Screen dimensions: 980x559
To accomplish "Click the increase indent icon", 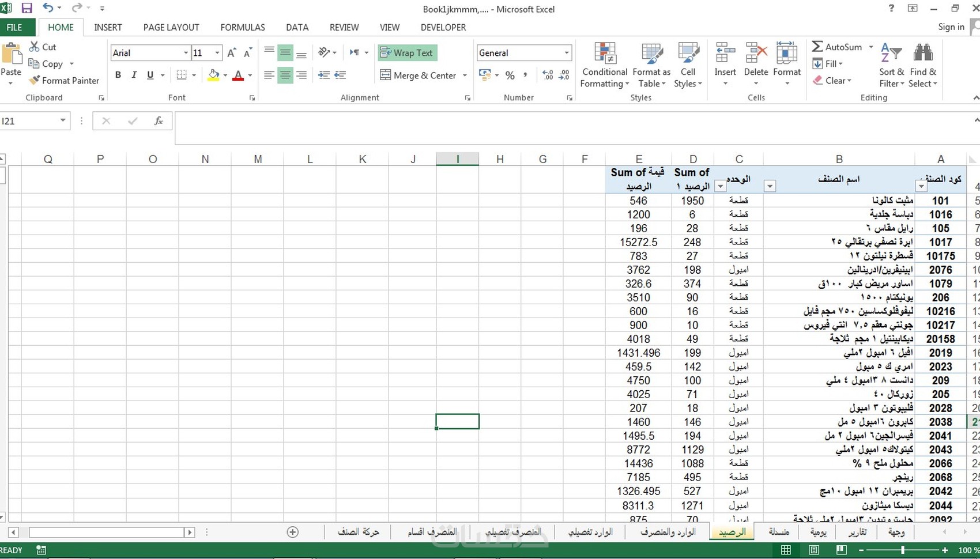I will (x=340, y=75).
